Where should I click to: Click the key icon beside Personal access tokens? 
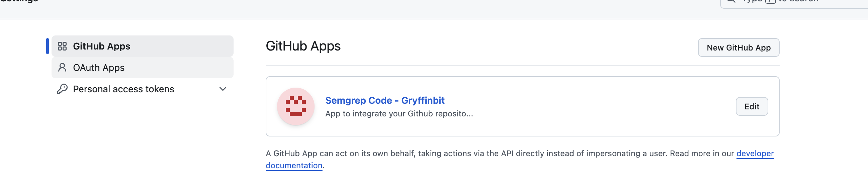(x=62, y=89)
